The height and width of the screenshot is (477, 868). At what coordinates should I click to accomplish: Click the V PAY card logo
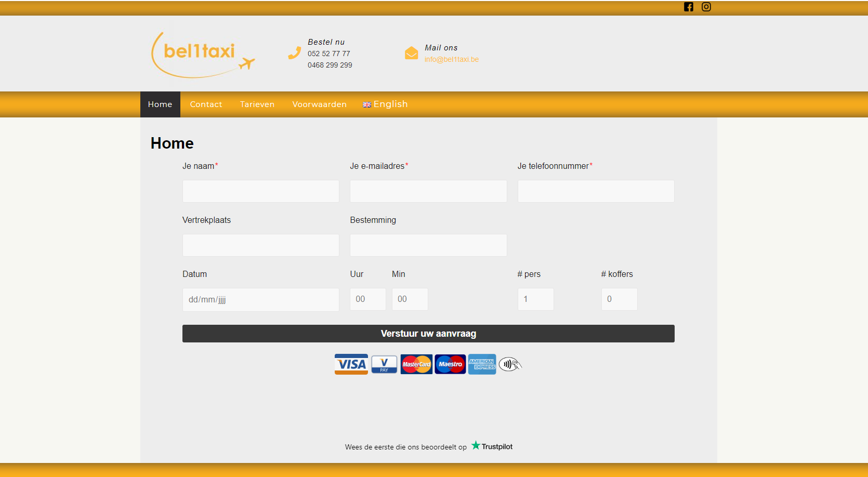tap(384, 364)
